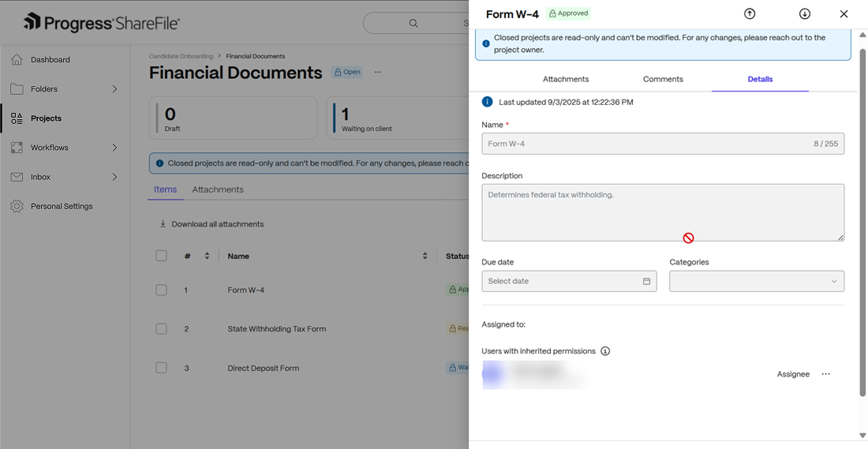The width and height of the screenshot is (868, 449).
Task: Go to next item with down arrow
Action: [805, 14]
